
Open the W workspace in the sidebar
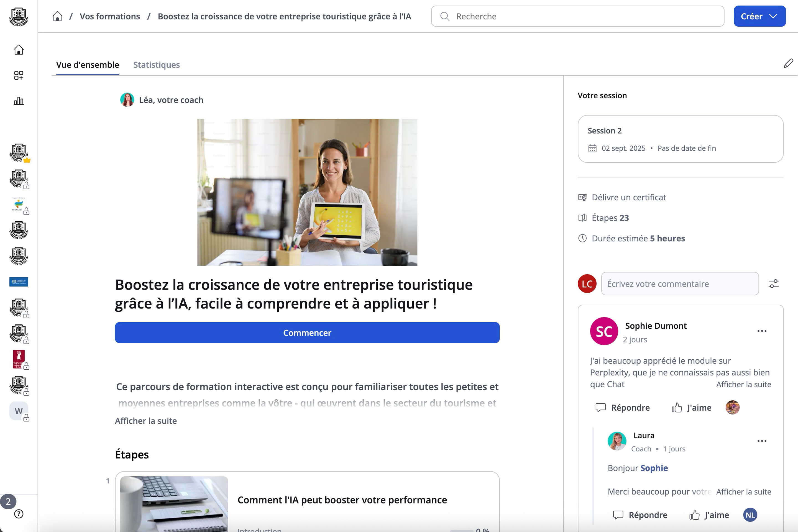[19, 411]
